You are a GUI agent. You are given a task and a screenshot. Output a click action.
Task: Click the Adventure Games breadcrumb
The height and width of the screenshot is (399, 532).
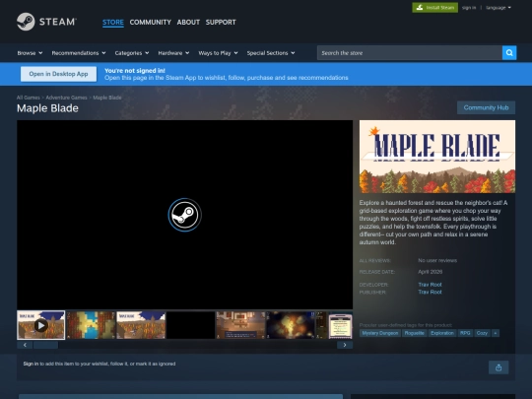(67, 98)
